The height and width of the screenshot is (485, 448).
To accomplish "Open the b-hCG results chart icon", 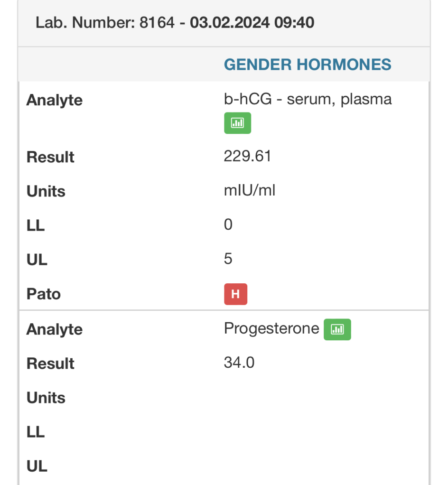I will click(237, 123).
